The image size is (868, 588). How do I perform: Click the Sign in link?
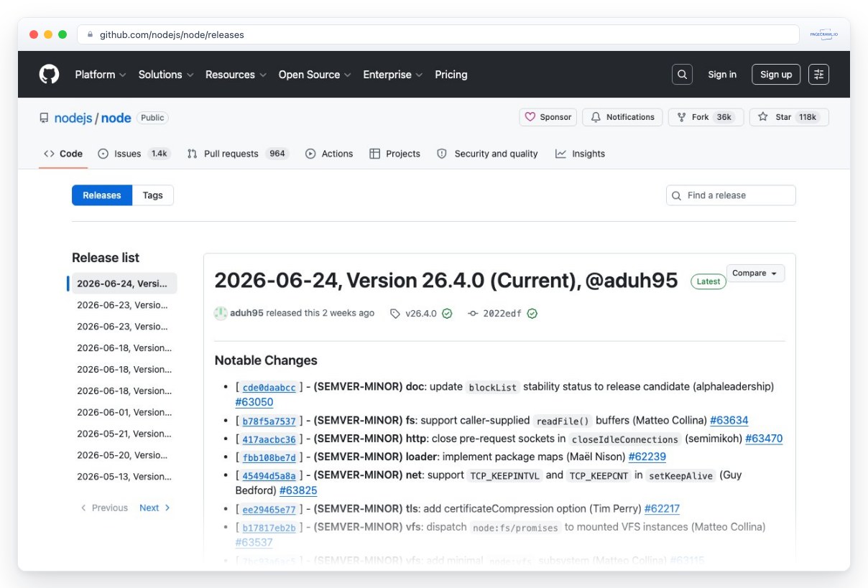tap(722, 75)
